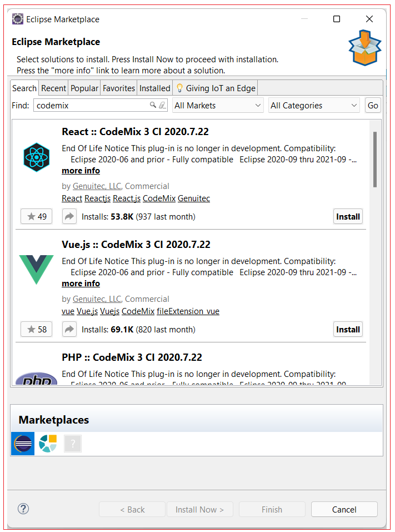
Task: Click Genuitec, LLC link under React entry
Action: 97,186
